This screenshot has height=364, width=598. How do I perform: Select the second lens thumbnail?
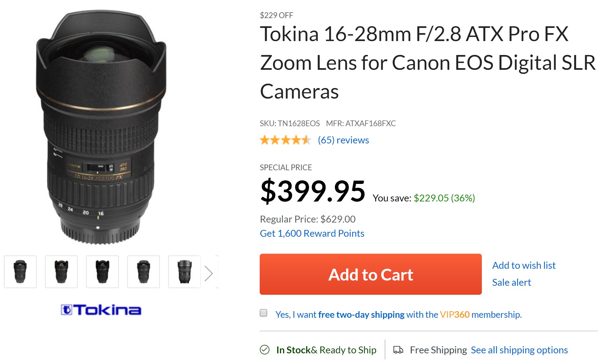(61, 271)
